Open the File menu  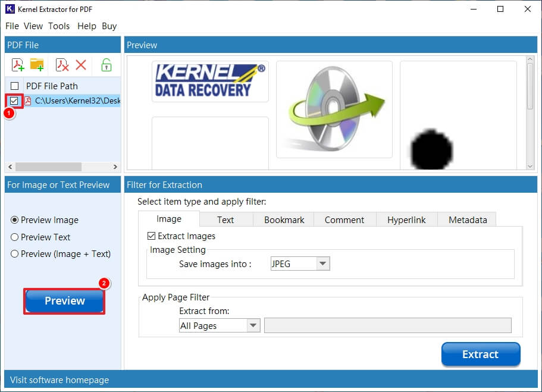click(x=12, y=26)
